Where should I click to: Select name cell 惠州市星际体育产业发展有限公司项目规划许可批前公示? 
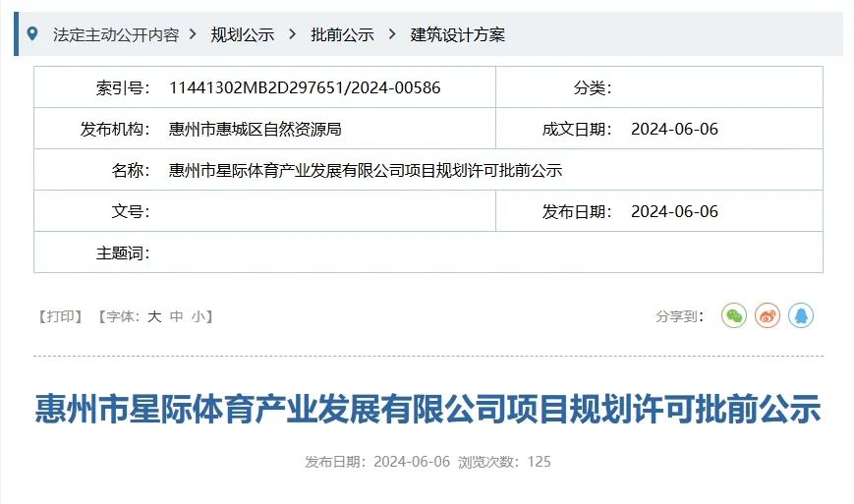366,170
